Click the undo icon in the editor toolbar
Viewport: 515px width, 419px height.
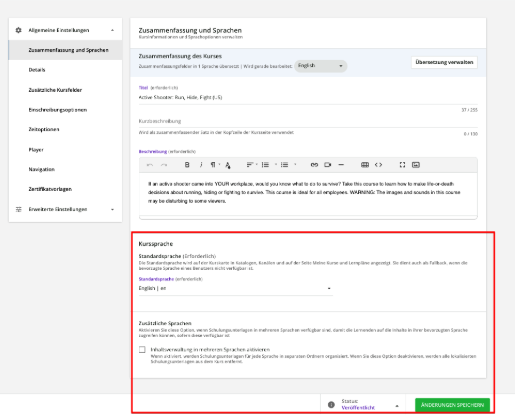[x=150, y=165]
